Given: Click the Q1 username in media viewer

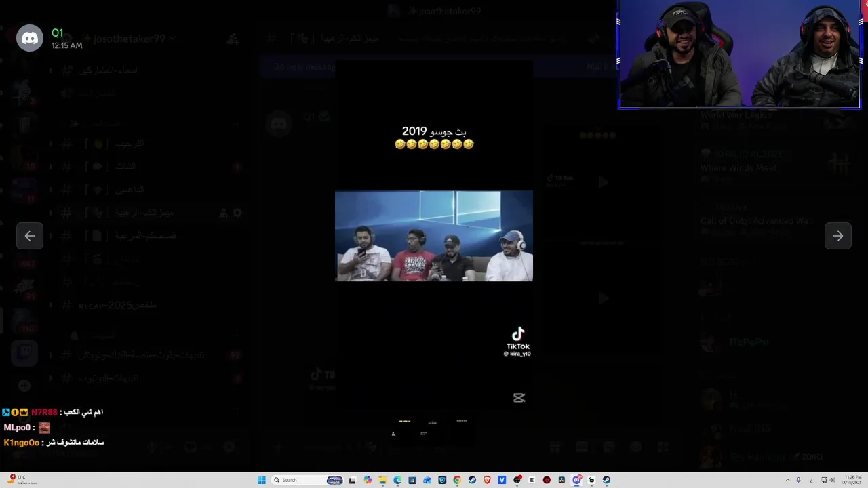Looking at the screenshot, I should coord(58,33).
